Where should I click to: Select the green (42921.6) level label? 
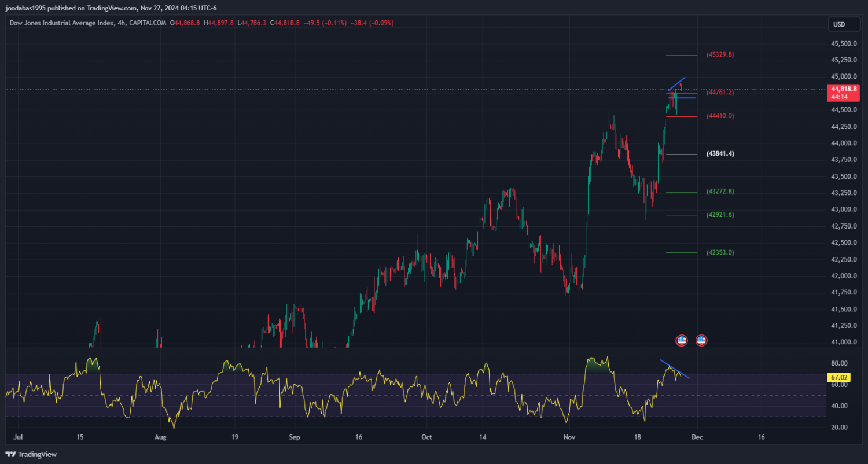[720, 215]
